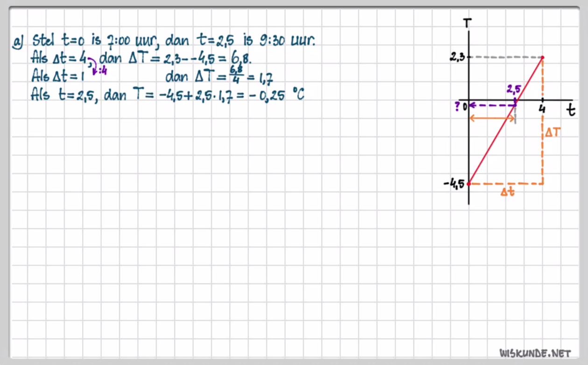Select the text "Als Δt=1"
This screenshot has width=588, height=365.
click(57, 75)
